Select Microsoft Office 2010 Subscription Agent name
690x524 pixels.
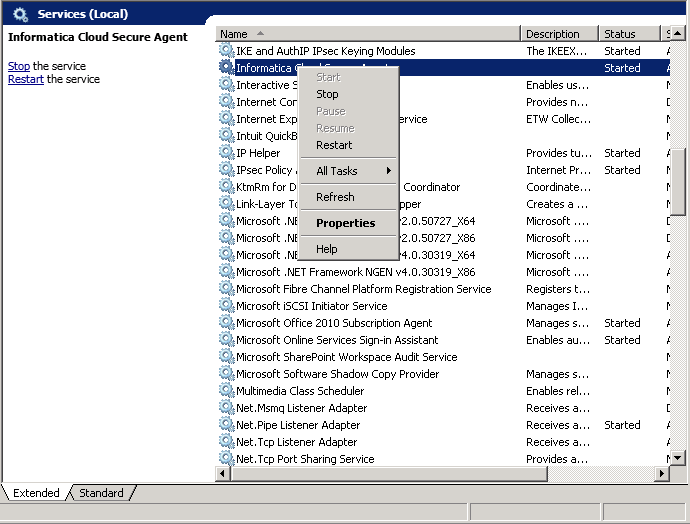click(x=334, y=323)
